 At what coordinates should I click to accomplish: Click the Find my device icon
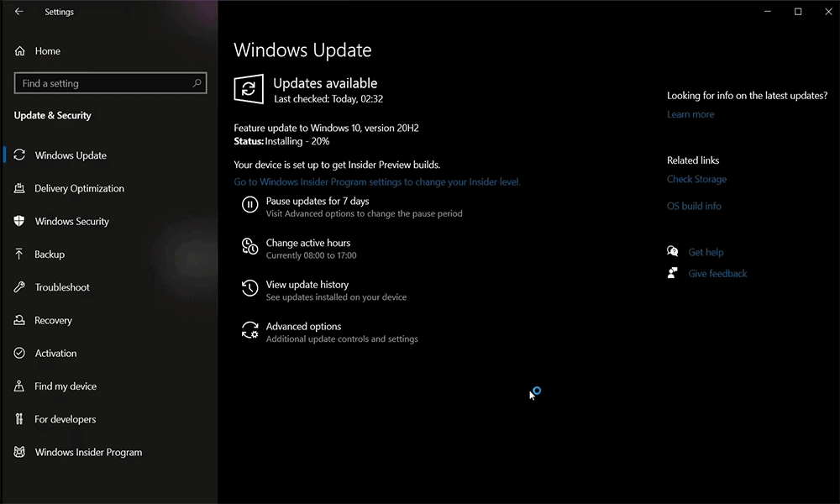[x=19, y=386]
